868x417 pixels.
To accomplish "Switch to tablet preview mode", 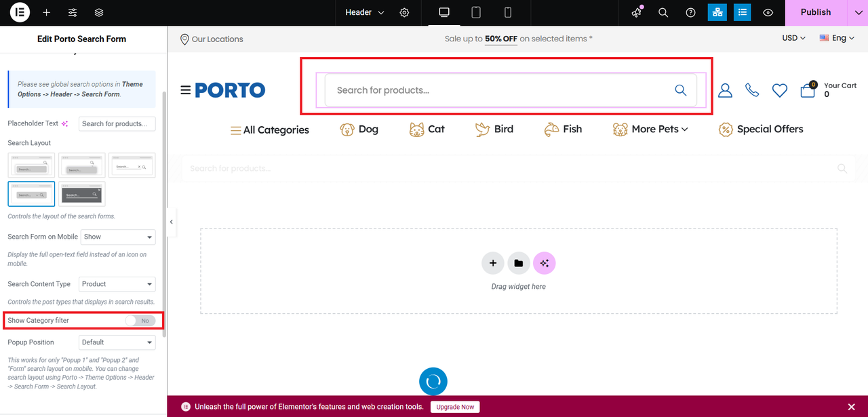I will click(x=476, y=12).
